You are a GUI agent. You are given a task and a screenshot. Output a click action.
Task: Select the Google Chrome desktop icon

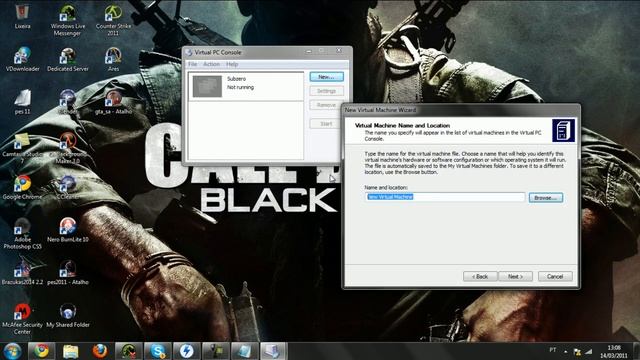tap(22, 187)
